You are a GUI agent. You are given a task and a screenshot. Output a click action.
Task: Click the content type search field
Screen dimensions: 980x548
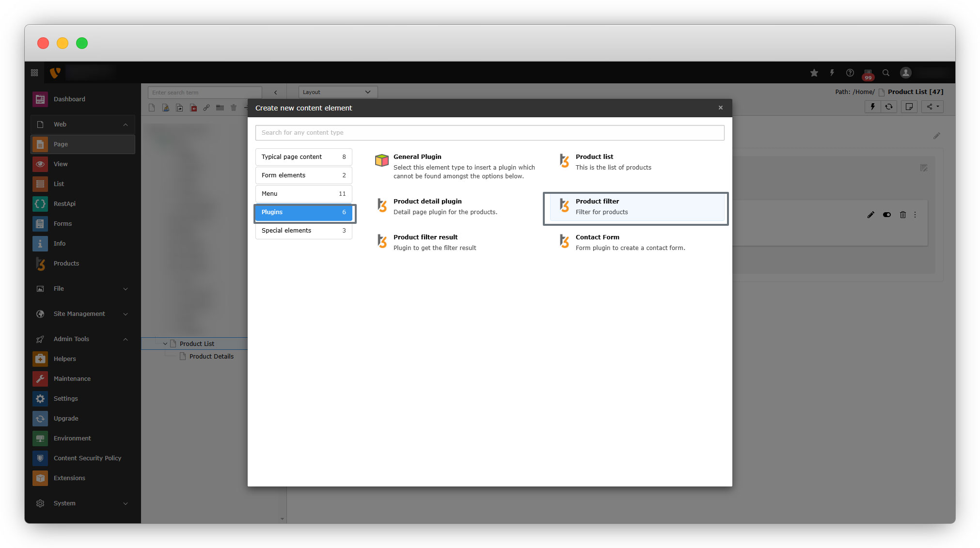490,133
